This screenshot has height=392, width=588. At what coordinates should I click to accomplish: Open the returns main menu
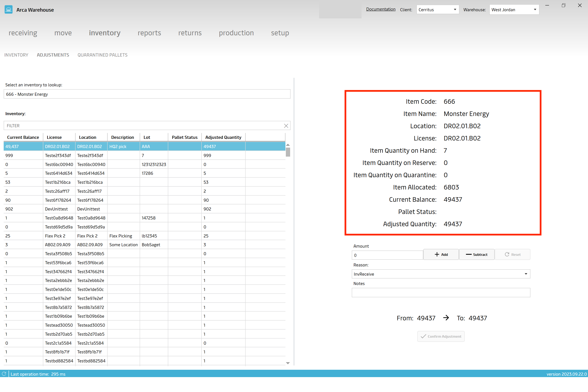pos(190,33)
